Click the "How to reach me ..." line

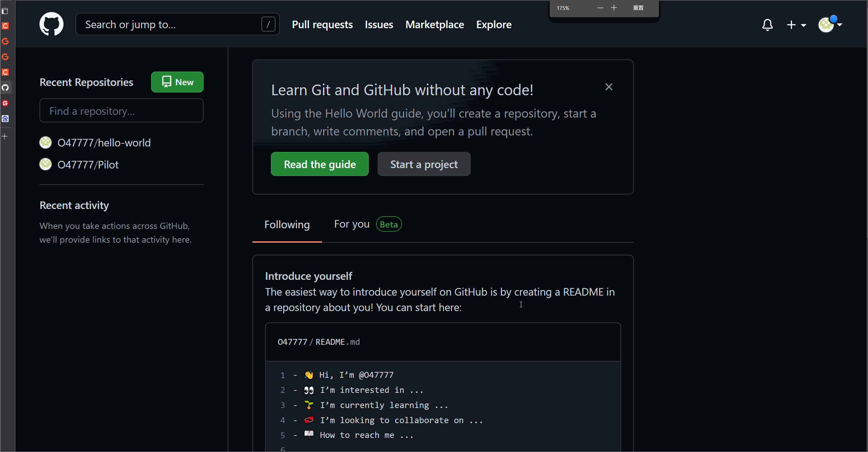point(367,435)
